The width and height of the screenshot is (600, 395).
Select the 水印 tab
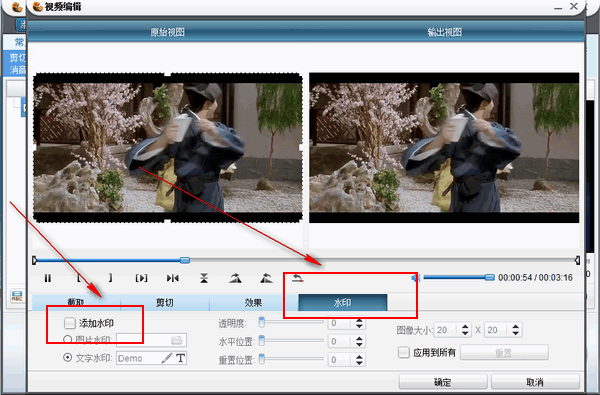pyautogui.click(x=342, y=302)
